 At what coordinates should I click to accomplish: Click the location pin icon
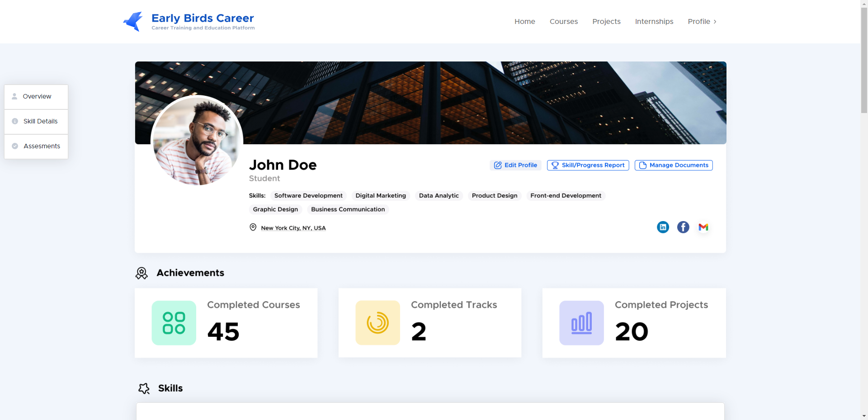[x=253, y=227]
